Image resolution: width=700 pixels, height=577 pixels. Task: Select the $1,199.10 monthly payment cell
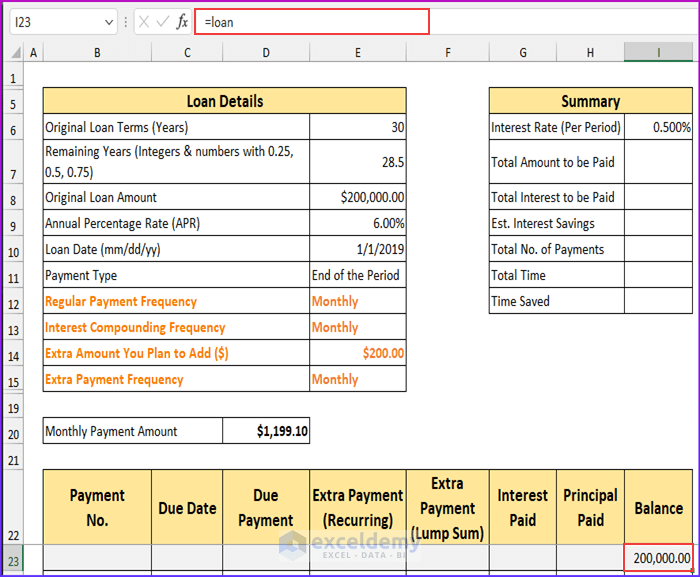[266, 431]
